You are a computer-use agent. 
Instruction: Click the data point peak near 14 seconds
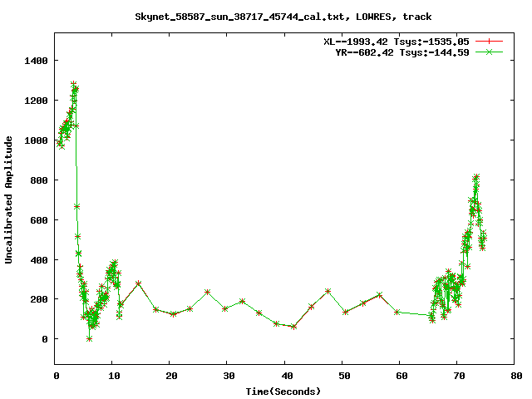click(x=138, y=283)
